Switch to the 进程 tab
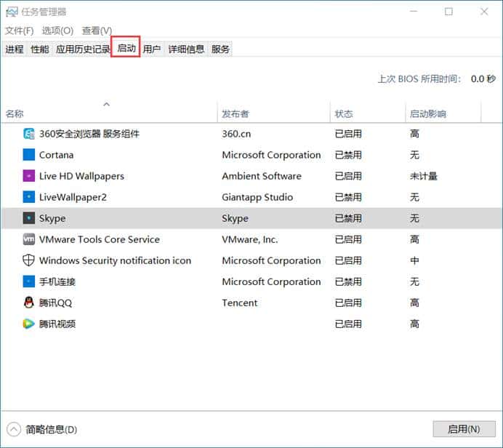This screenshot has width=503, height=448. pyautogui.click(x=15, y=49)
